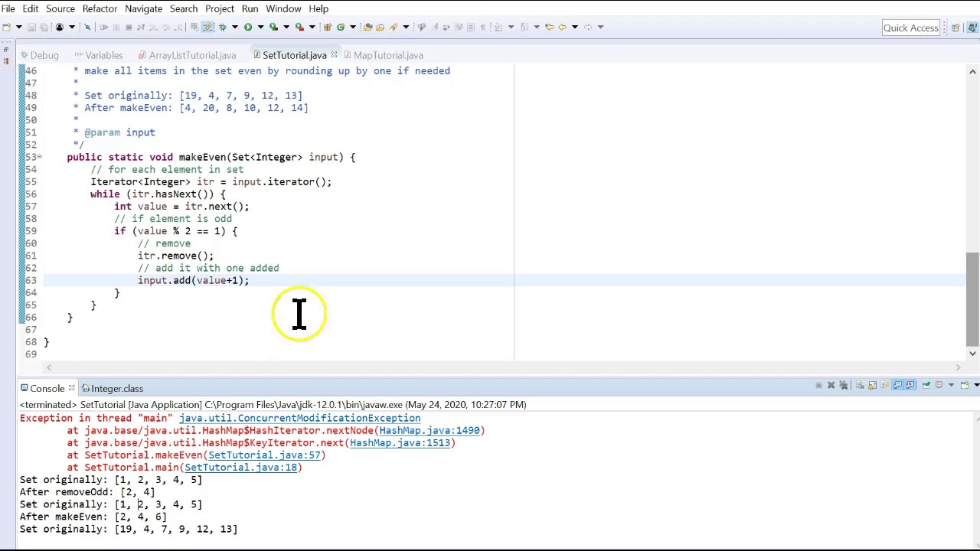Navigate Back with yellow left arrow
Viewport: 980px width, 551px height.
[563, 27]
